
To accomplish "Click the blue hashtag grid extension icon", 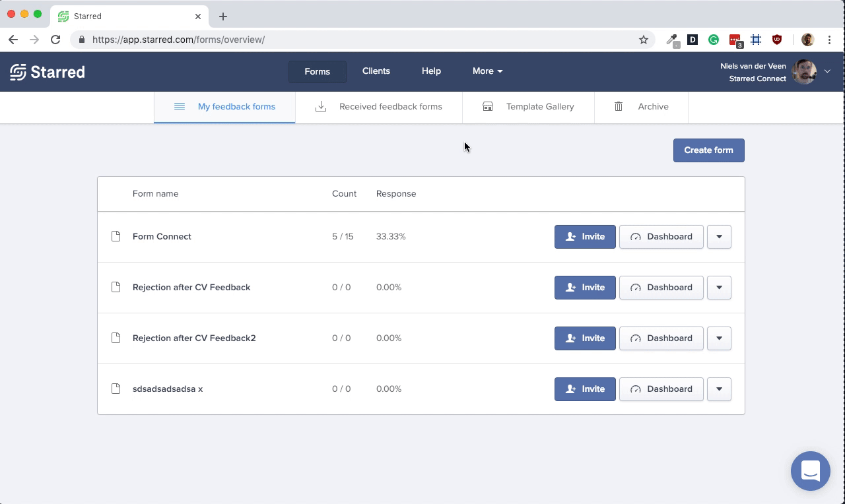I will coord(756,40).
